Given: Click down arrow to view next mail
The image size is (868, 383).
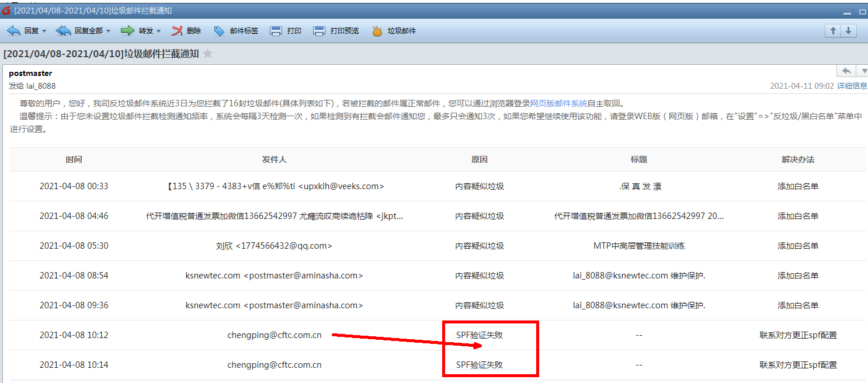Looking at the screenshot, I should [848, 30].
